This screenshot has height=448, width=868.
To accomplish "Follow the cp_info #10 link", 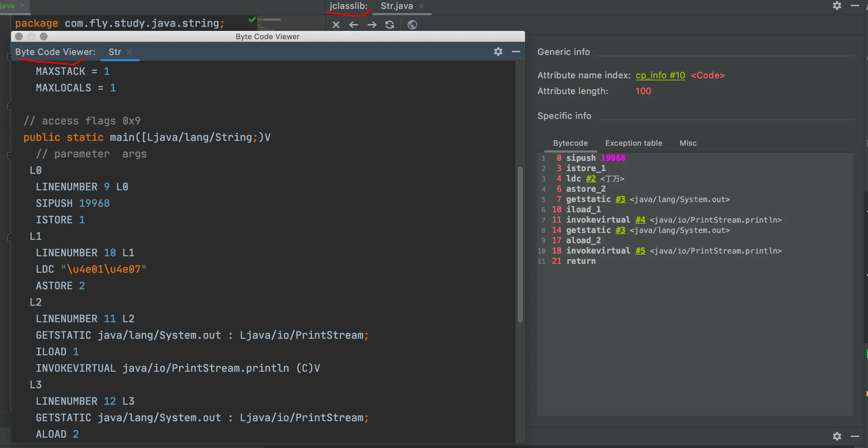I will click(x=660, y=75).
